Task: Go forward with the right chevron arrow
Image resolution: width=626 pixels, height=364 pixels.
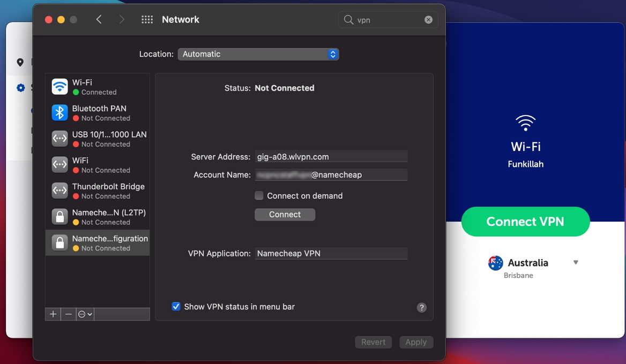Action: coord(122,19)
